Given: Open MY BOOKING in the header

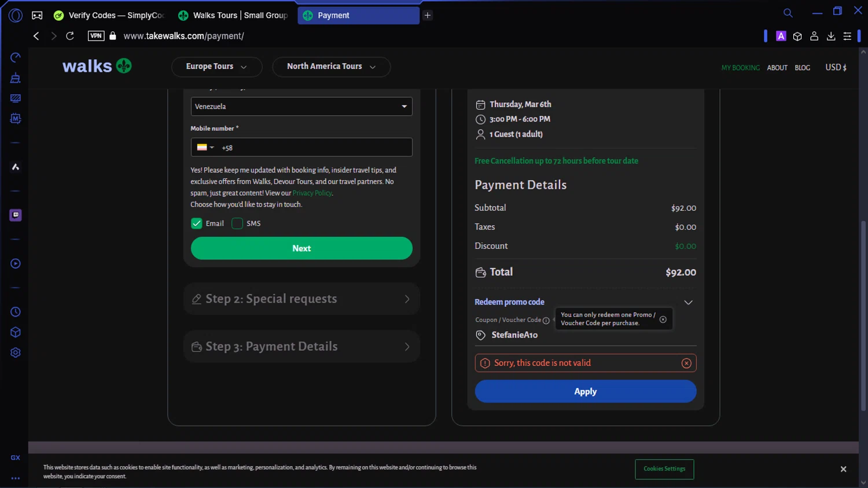Looking at the screenshot, I should pos(740,68).
